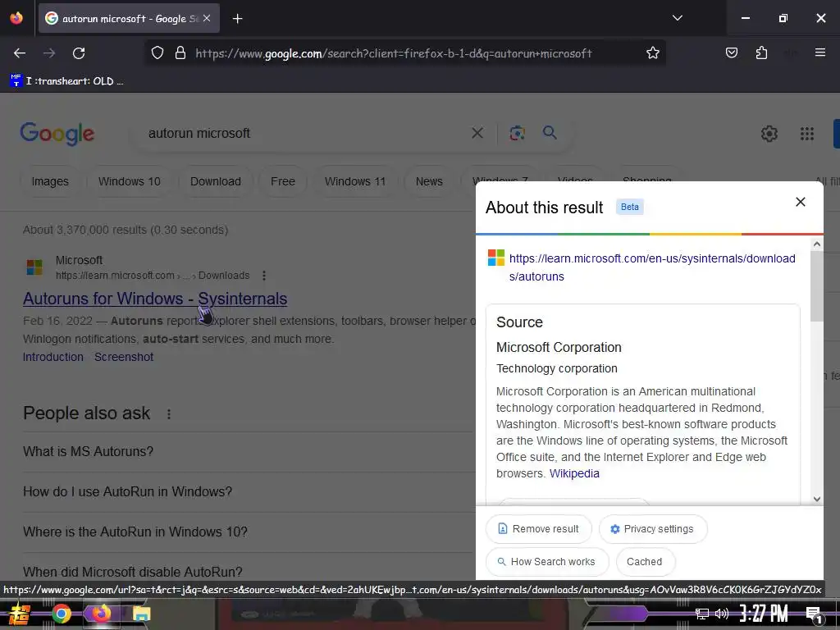Open the Cached version button
This screenshot has width=840, height=630.
[645, 561]
